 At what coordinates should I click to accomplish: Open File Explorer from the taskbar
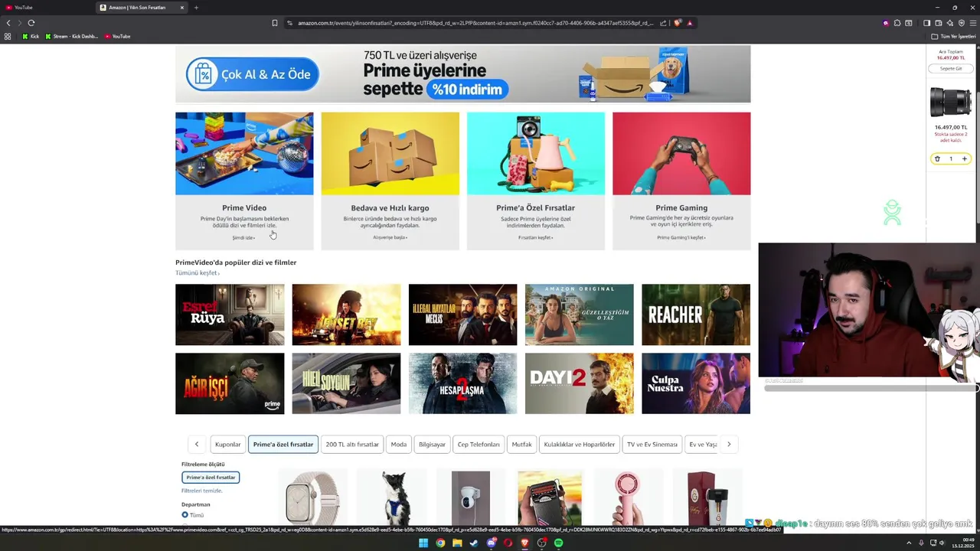pos(457,543)
